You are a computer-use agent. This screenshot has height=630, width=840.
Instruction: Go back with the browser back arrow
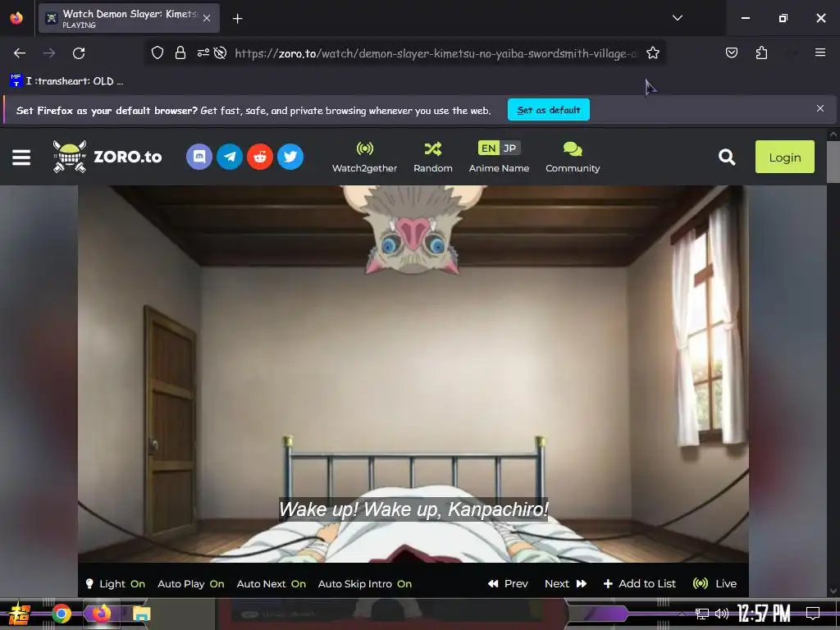tap(20, 53)
